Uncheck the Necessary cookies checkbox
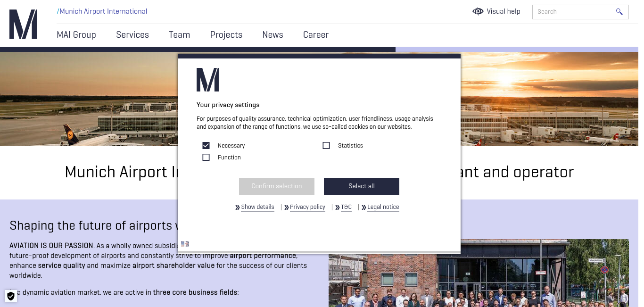 (206, 145)
